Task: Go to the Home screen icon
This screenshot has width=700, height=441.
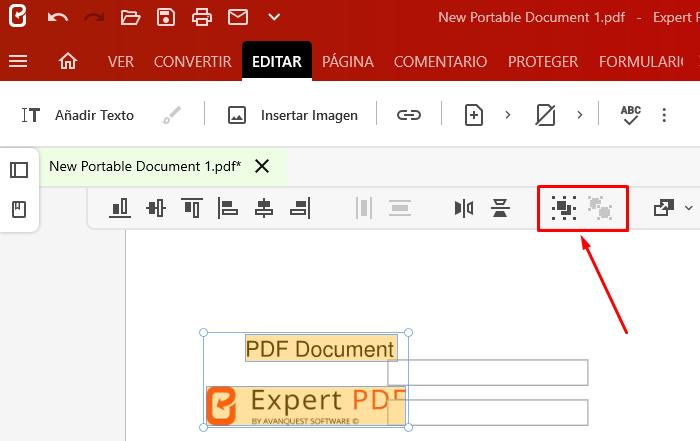Action: 68,61
